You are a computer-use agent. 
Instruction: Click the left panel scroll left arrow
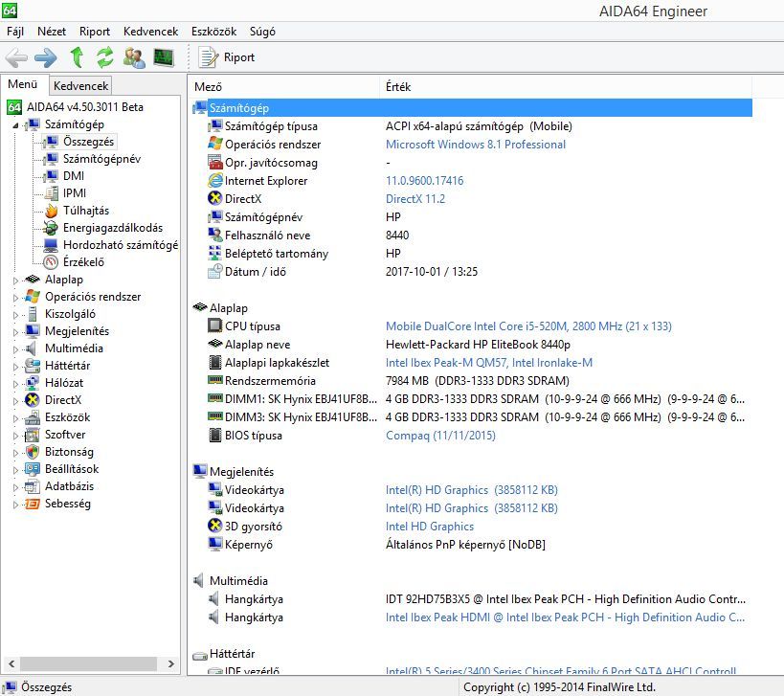click(11, 664)
